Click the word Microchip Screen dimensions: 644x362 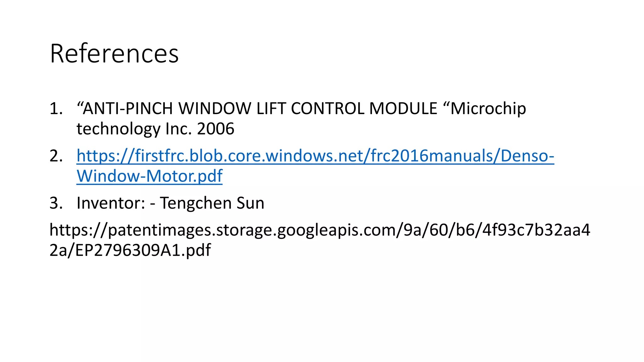coord(488,109)
